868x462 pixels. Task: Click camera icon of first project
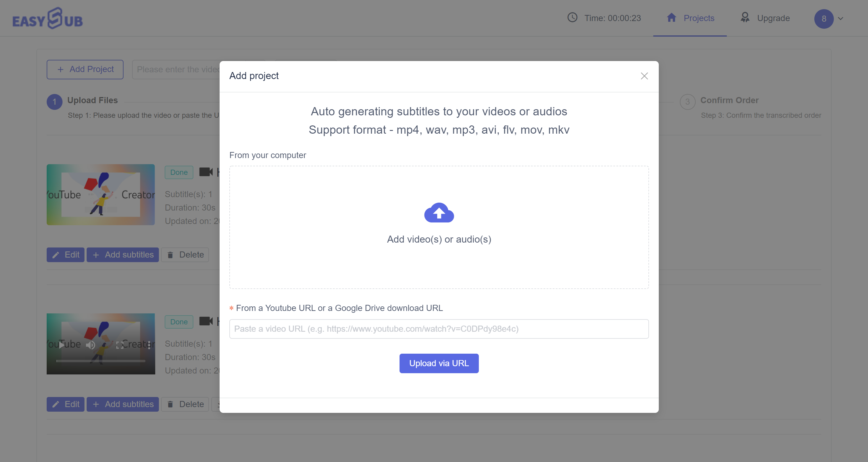(x=206, y=172)
